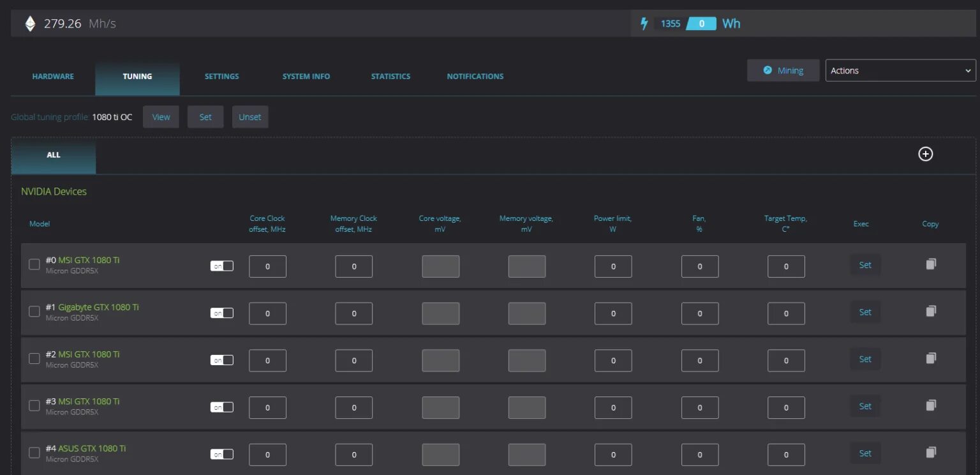
Task: Switch to the Hardware tab
Action: point(53,77)
